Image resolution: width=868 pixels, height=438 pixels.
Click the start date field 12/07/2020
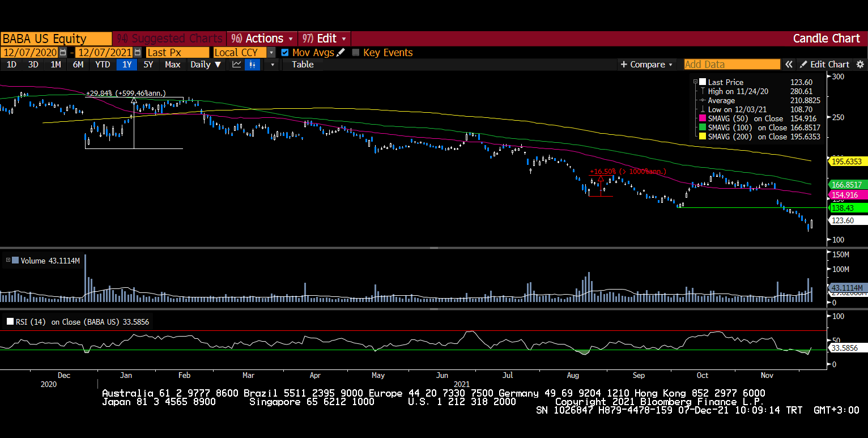click(30, 52)
